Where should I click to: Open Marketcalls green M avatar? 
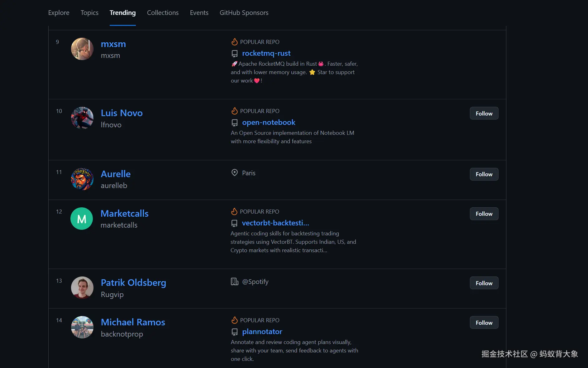tap(82, 219)
